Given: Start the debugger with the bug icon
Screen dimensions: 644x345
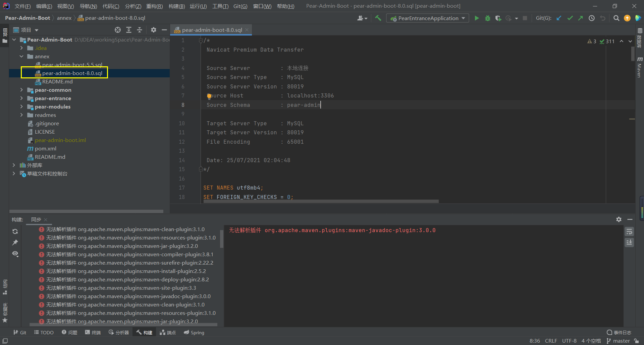Looking at the screenshot, I should (487, 18).
